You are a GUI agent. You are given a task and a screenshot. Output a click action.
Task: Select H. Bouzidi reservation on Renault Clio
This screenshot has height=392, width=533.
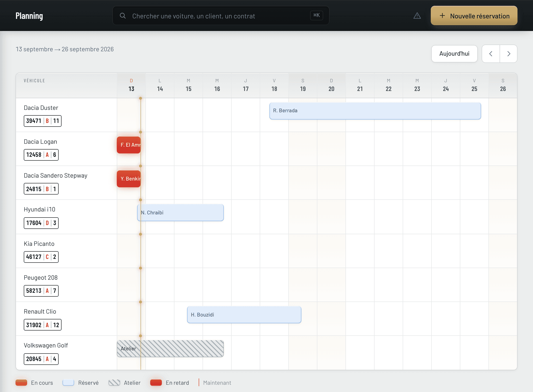click(x=244, y=315)
